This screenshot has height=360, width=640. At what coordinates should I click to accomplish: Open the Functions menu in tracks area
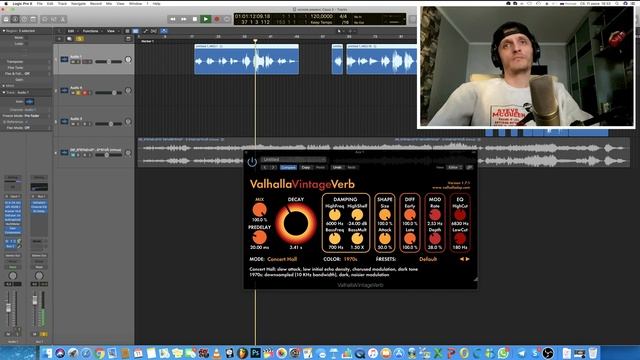[x=91, y=31]
